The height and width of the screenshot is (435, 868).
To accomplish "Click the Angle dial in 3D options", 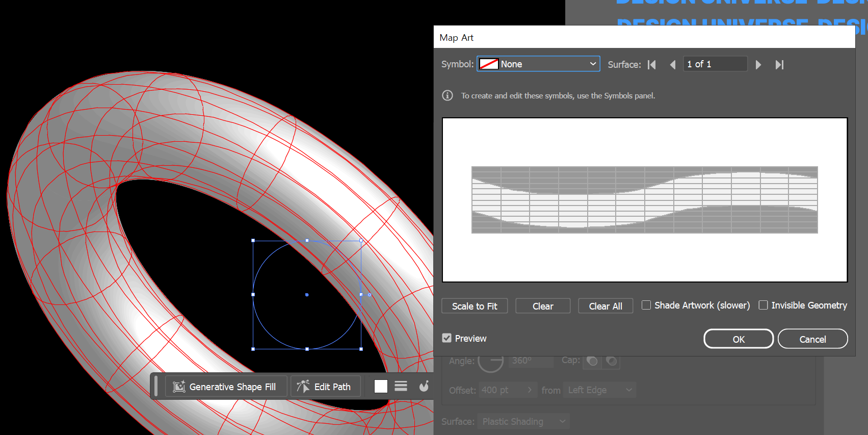I will coord(491,360).
